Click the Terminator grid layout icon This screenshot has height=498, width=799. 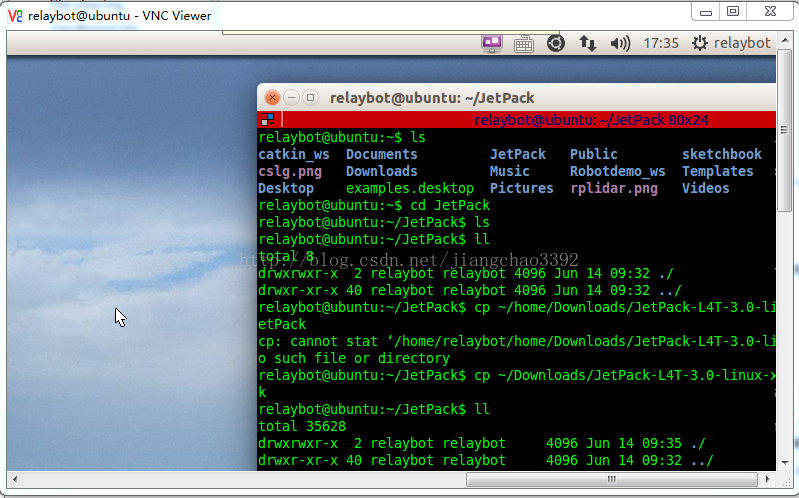click(268, 120)
